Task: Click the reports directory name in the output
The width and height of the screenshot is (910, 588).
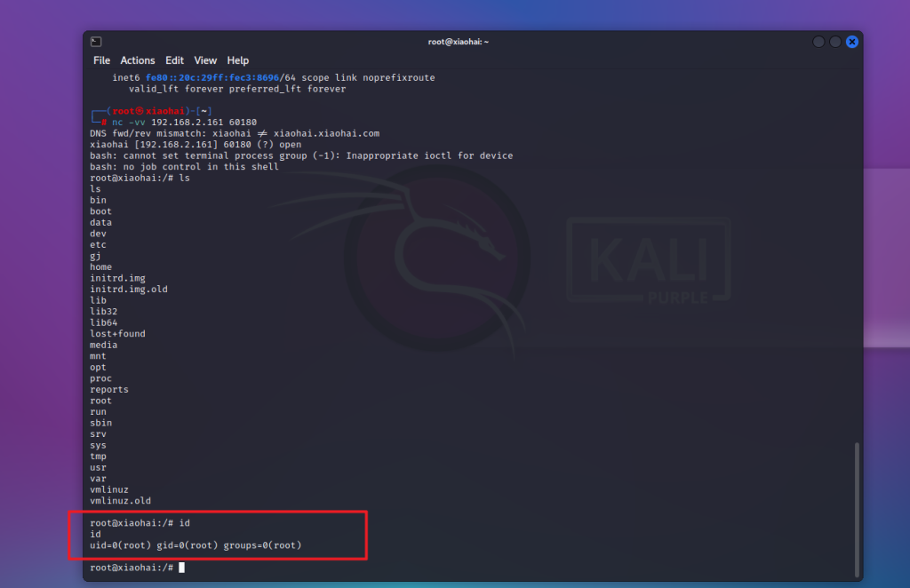Action: [108, 390]
